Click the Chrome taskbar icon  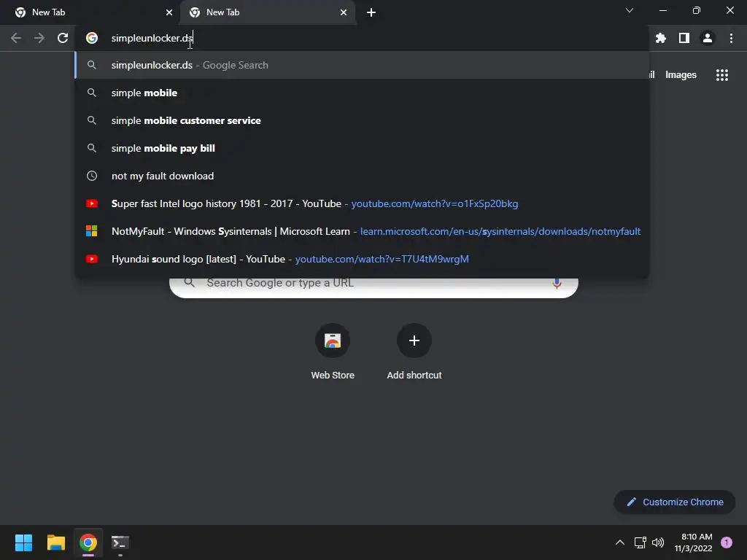coord(88,542)
